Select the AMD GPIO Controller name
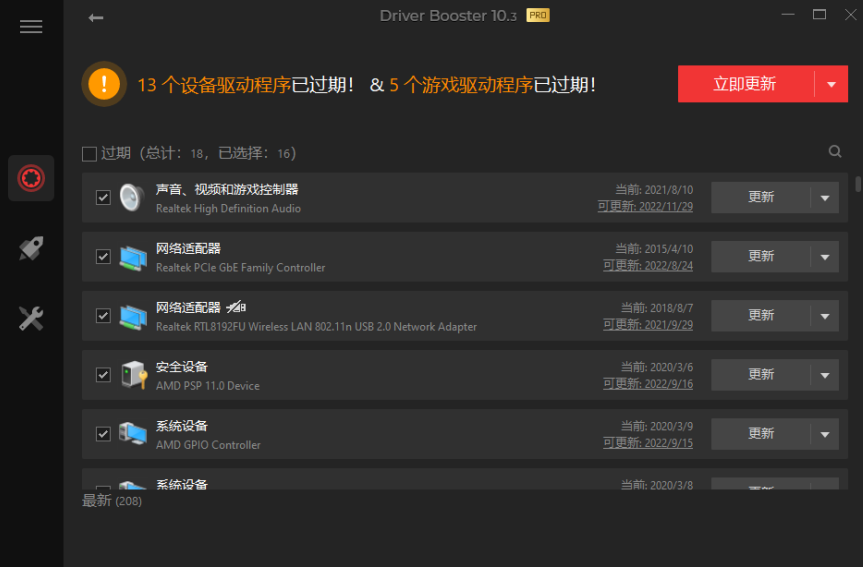The height and width of the screenshot is (567, 863). tap(208, 445)
